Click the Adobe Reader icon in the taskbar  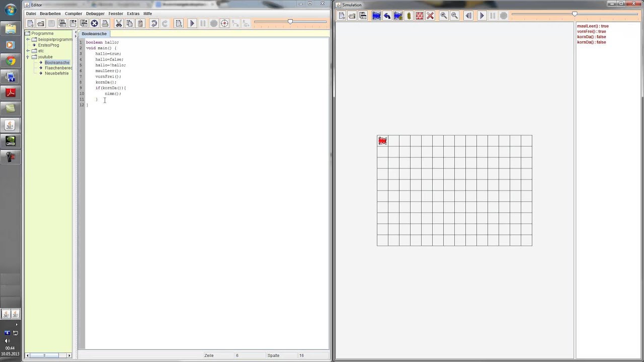pyautogui.click(x=11, y=93)
